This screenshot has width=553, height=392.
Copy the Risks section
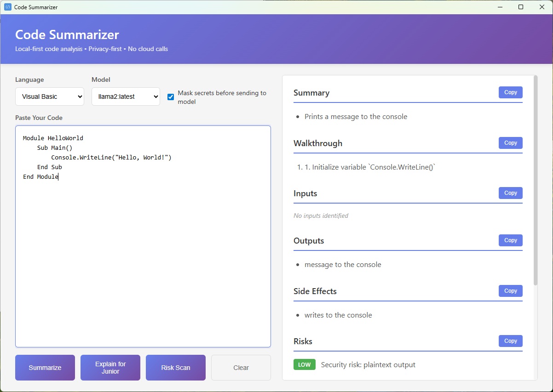coord(511,341)
